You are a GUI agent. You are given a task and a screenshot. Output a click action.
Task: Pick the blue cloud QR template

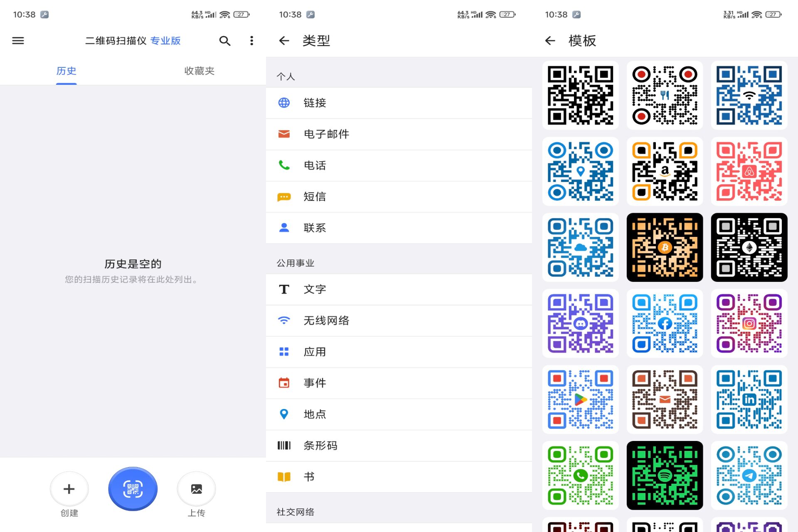point(580,247)
